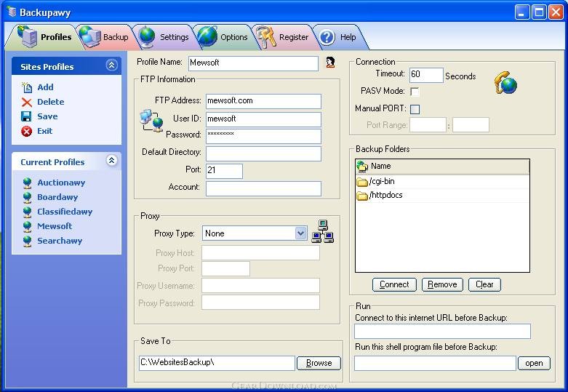568x392 pixels.
Task: Select the Classifiedawy profile
Action: point(65,212)
